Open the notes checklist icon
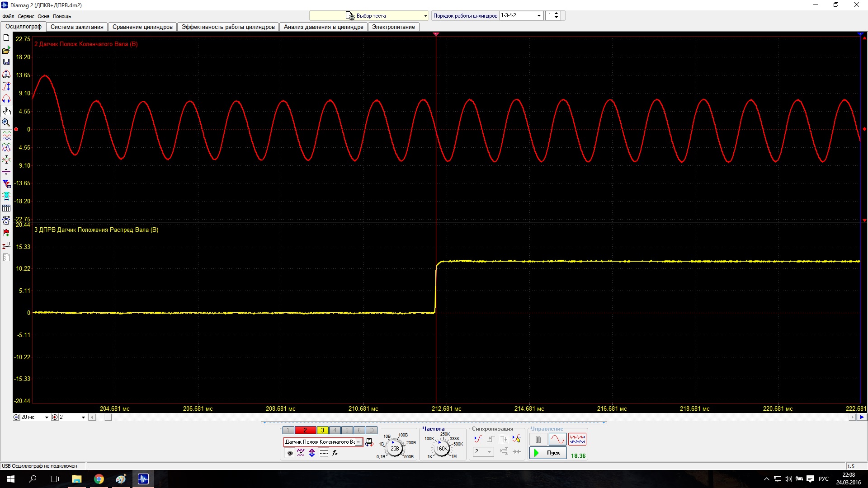The width and height of the screenshot is (868, 488). point(6,258)
